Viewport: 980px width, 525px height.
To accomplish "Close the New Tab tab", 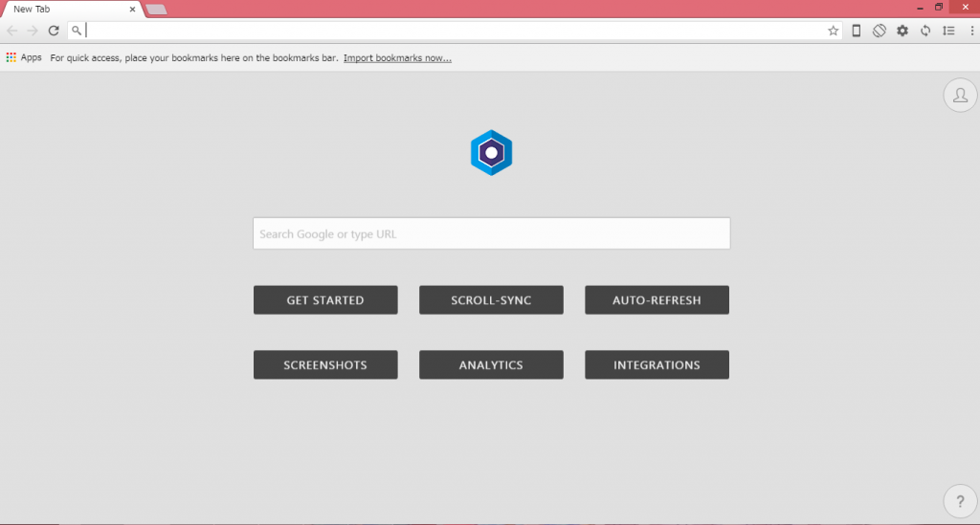I will (132, 10).
